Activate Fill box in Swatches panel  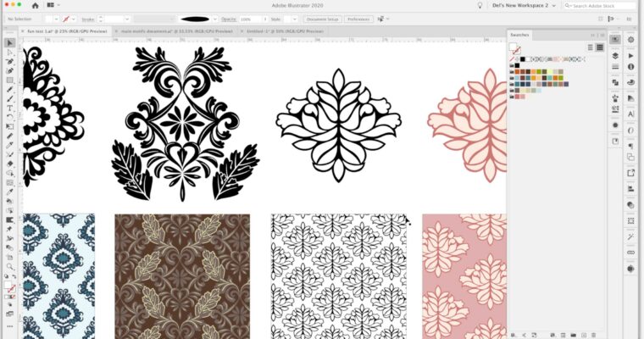[513, 47]
